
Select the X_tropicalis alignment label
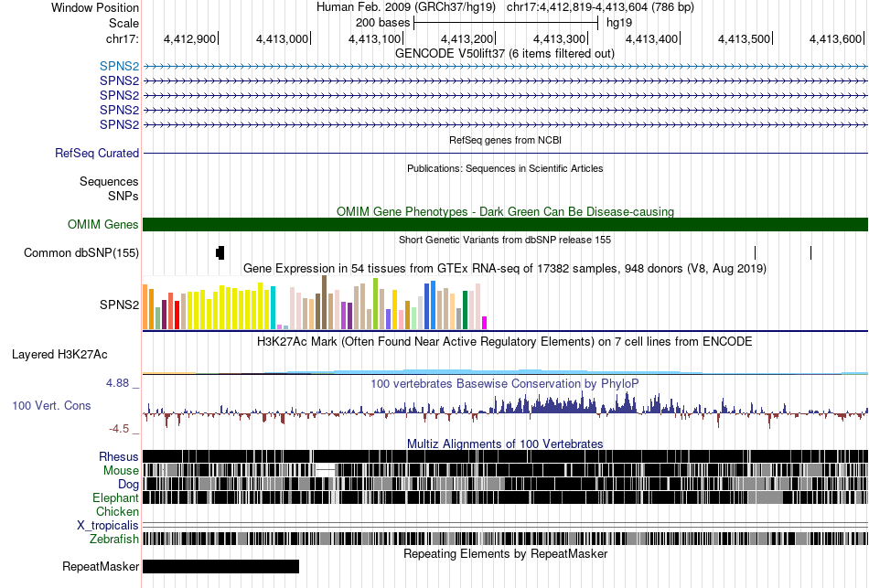click(x=108, y=526)
